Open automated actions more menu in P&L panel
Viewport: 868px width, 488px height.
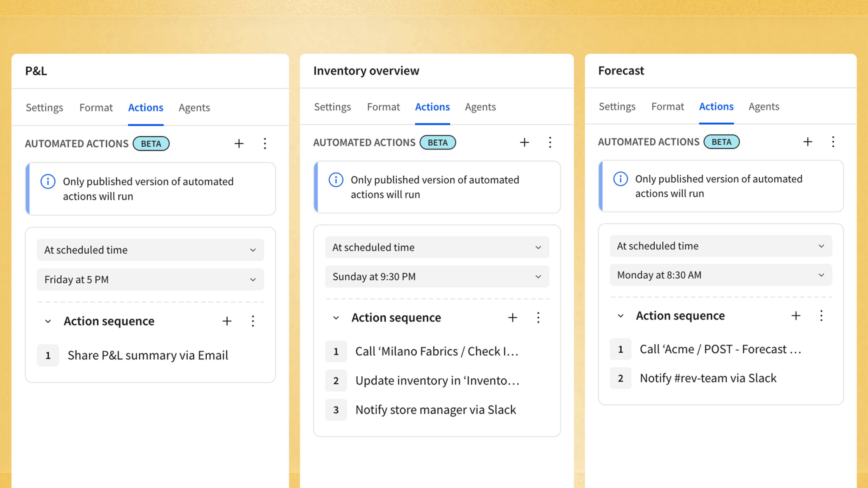(x=265, y=143)
